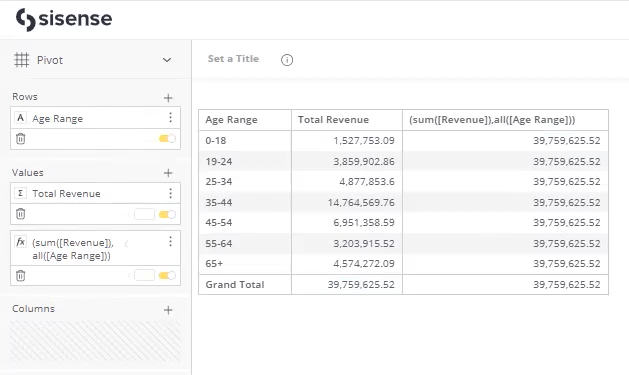Image resolution: width=629 pixels, height=375 pixels.
Task: Click the Sisense logo
Action: (x=64, y=19)
